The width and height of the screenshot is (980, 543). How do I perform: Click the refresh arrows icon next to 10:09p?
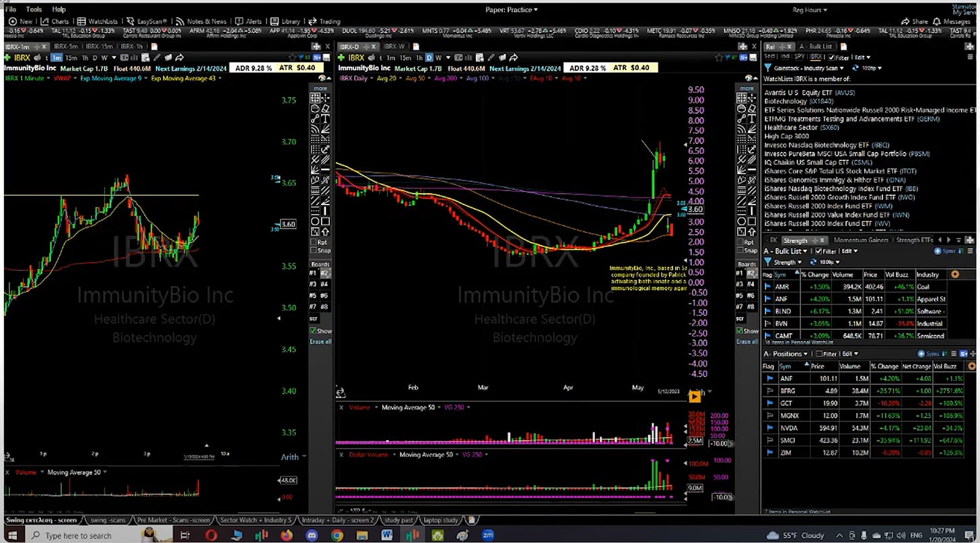[814, 262]
